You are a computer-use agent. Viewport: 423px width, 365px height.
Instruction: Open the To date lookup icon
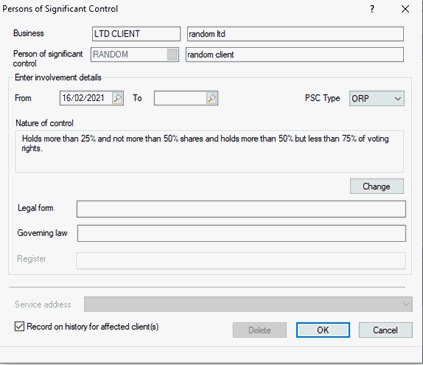(x=212, y=98)
